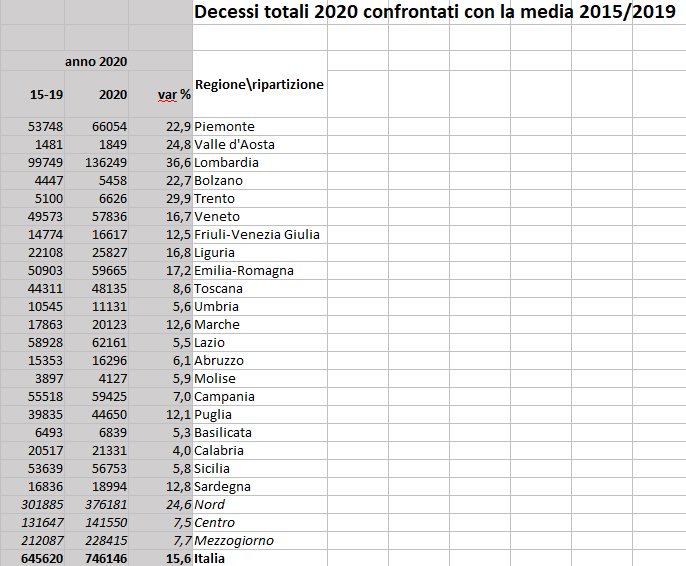Click the 'anno 2020' header cell
686x566 pixels.
96,61
